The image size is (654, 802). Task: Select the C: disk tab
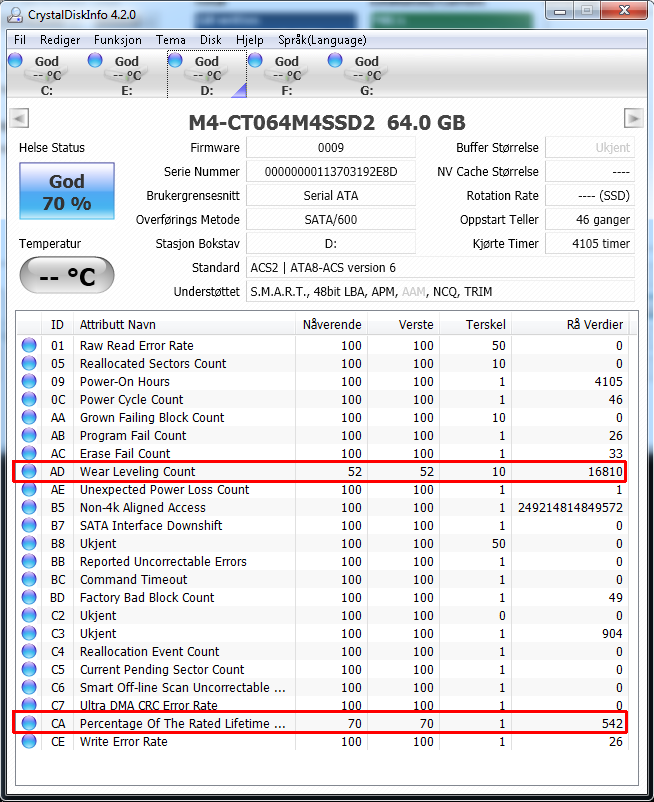(x=46, y=74)
